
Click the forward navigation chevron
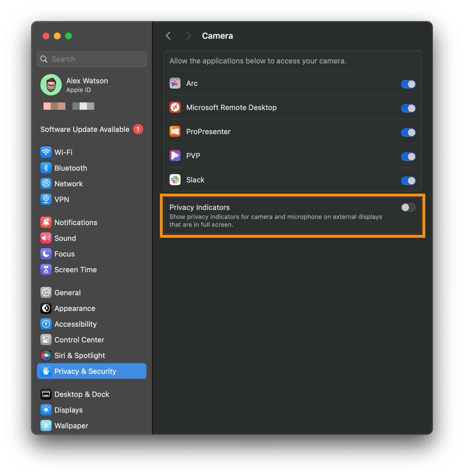[188, 36]
